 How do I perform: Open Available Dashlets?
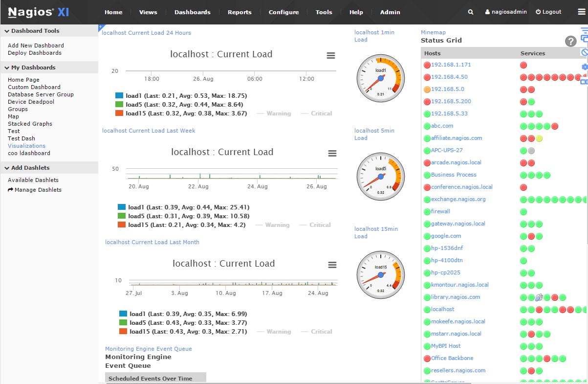pos(33,180)
